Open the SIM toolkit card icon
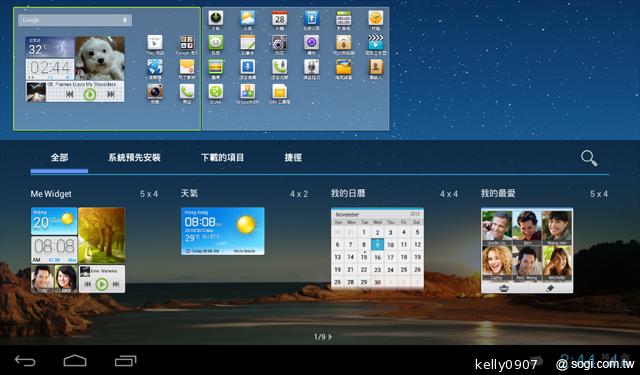The width and height of the screenshot is (640, 375). click(280, 91)
